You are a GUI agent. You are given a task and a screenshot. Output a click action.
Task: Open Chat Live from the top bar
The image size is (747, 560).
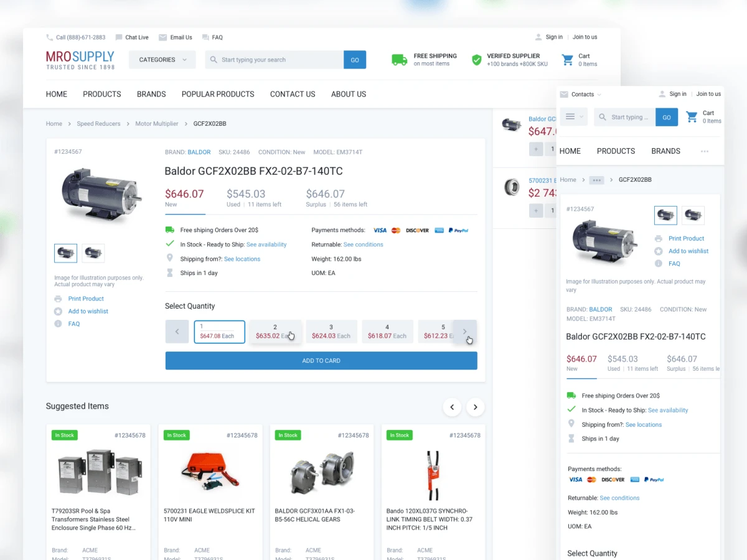coord(131,37)
